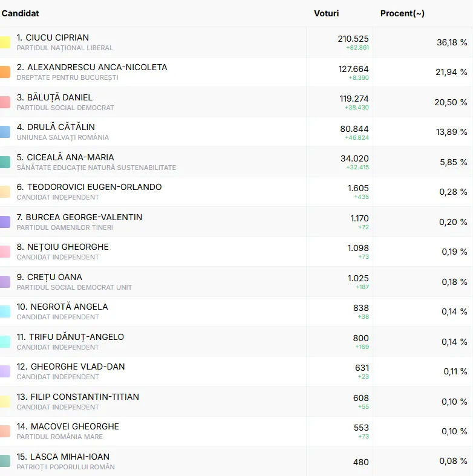
Task: Click the Trifu Dănuț-Angelo candidate name
Action: (70, 337)
